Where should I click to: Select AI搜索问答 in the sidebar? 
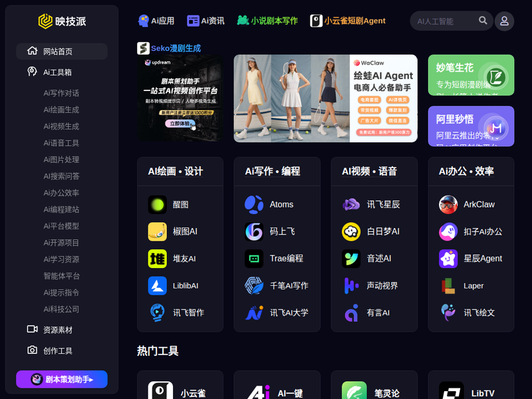click(61, 176)
